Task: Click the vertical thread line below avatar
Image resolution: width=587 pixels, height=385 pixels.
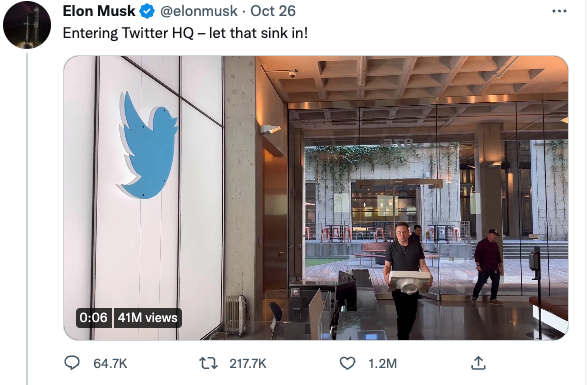Action: 27,219
